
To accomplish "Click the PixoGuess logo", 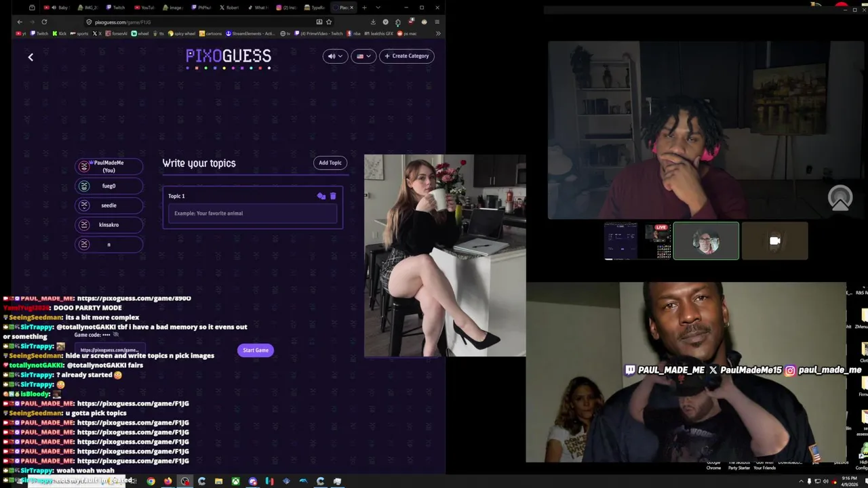I will coord(229,58).
